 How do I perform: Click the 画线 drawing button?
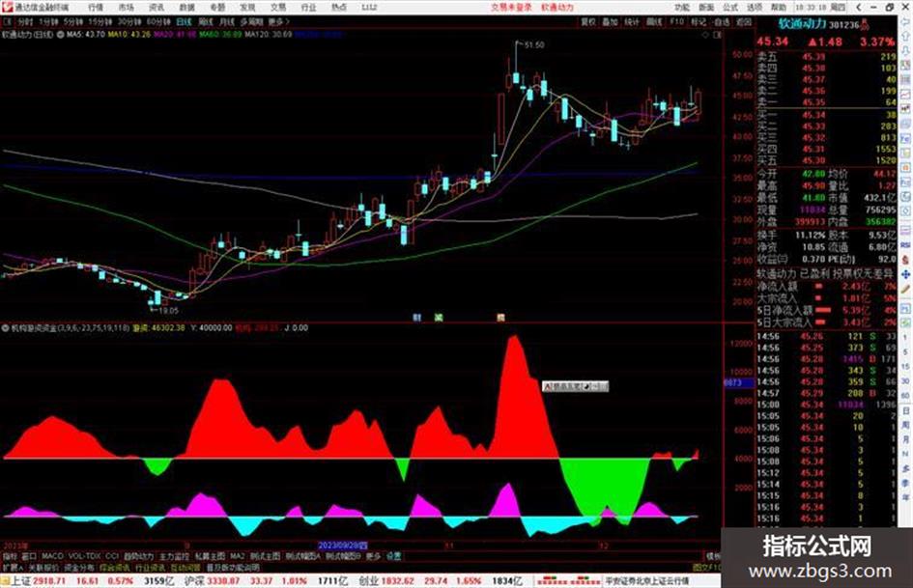[654, 22]
